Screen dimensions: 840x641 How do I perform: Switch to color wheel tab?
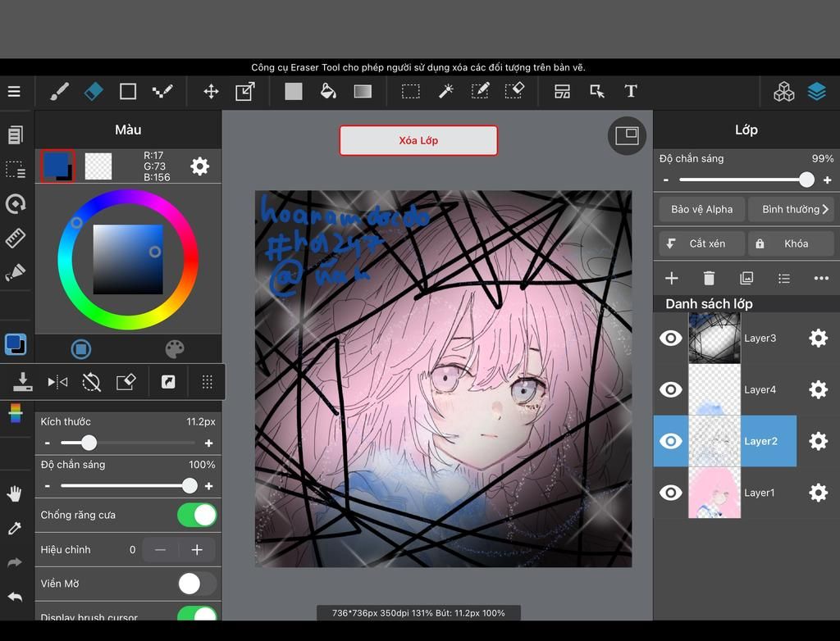point(81,349)
